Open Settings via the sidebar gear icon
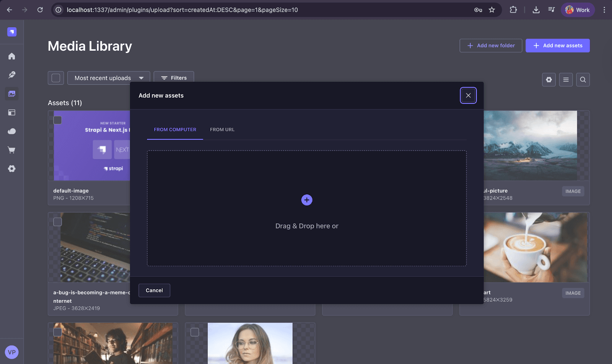This screenshot has width=612, height=364. coord(11,169)
